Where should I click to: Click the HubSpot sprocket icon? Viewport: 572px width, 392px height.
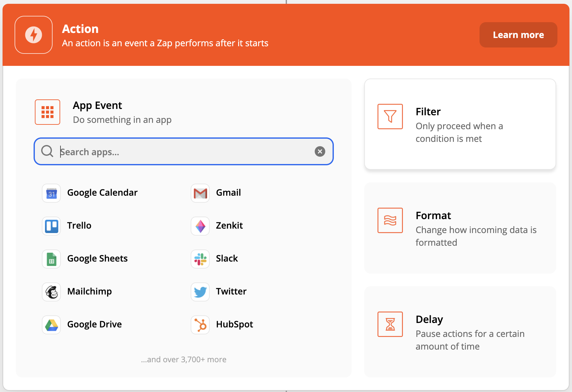coord(200,325)
